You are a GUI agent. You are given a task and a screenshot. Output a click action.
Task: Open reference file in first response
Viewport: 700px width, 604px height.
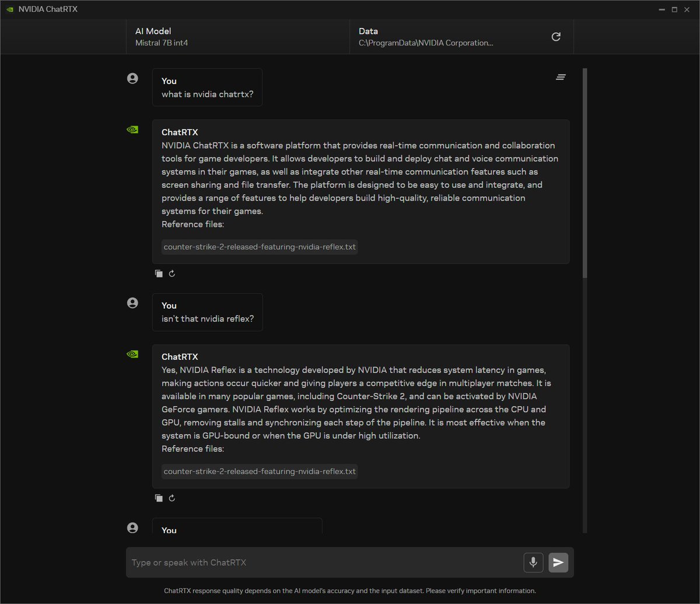tap(260, 247)
